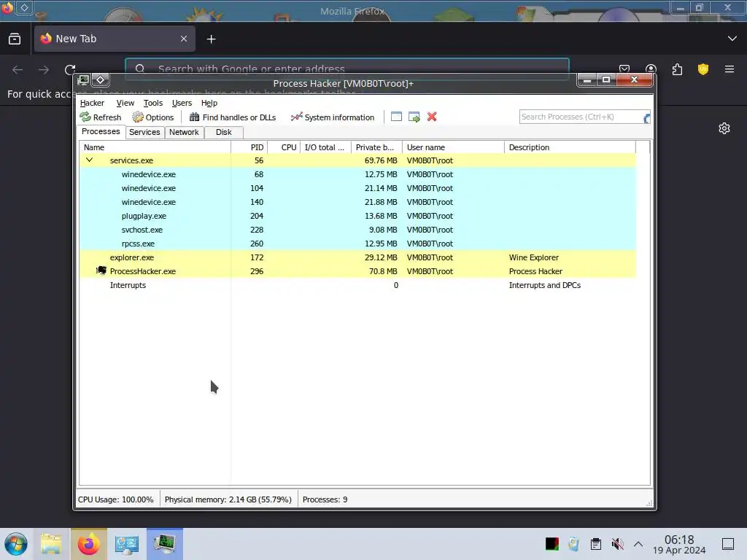This screenshot has width=747, height=560.
Task: Click Physical memory status bar entry
Action: point(228,499)
